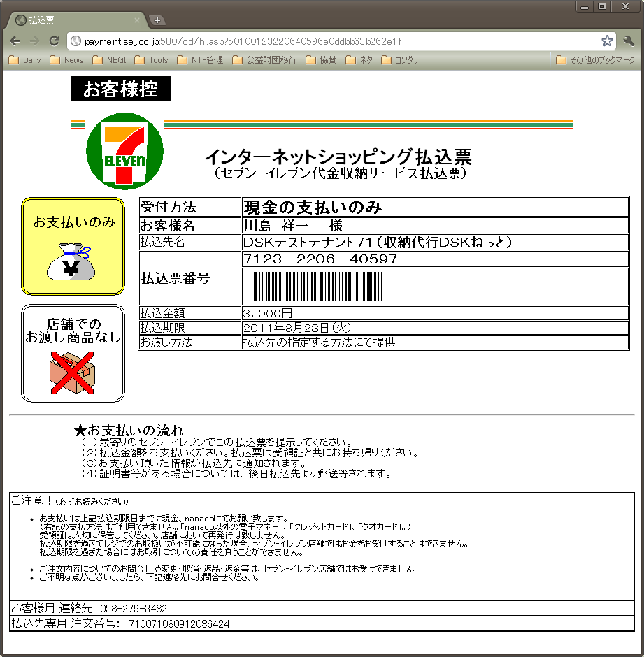Close the 払込票 tab
The height and width of the screenshot is (657, 644).
[x=136, y=20]
